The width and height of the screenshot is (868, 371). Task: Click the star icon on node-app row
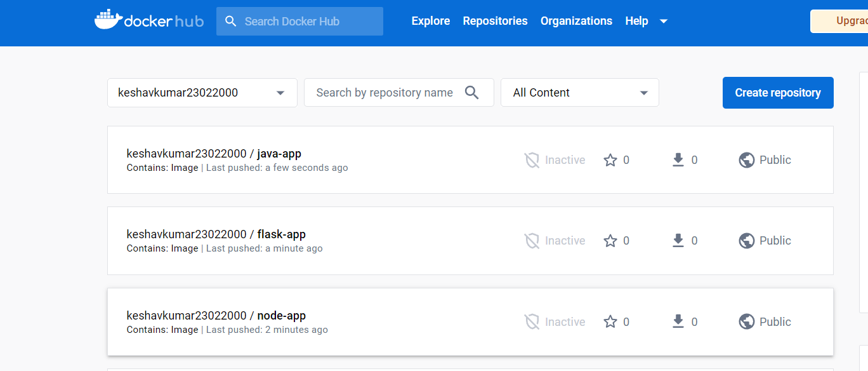[610, 322]
